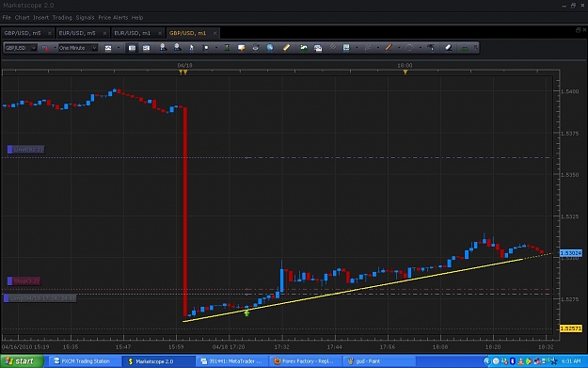Open the Windows start menu
Screen dimensions: 588x368
coord(22,361)
